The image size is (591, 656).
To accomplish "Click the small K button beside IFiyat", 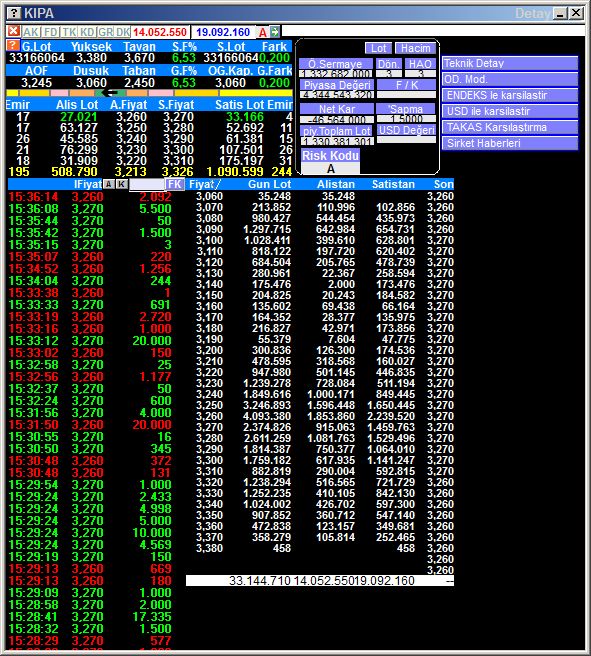I will (x=122, y=184).
